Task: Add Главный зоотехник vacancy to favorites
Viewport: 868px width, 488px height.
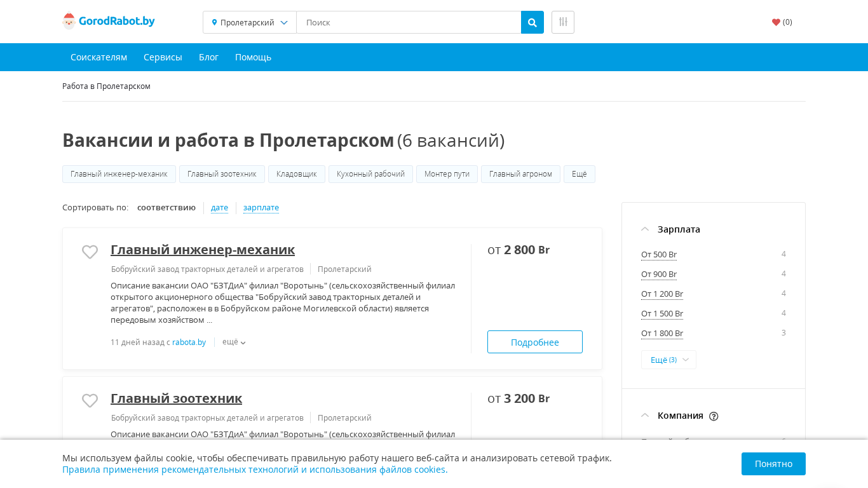Action: point(90,401)
